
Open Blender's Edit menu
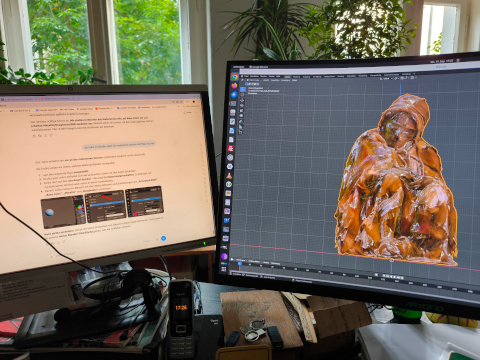click(x=254, y=76)
